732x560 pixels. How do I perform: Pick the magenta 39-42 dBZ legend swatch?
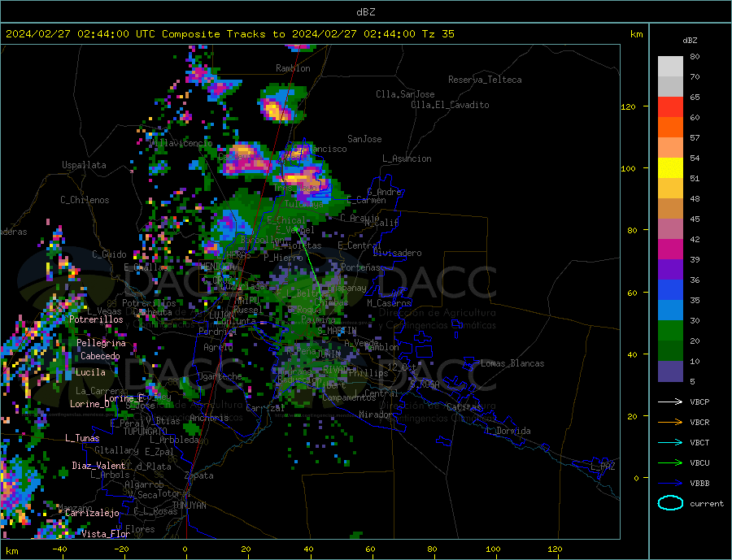670,250
